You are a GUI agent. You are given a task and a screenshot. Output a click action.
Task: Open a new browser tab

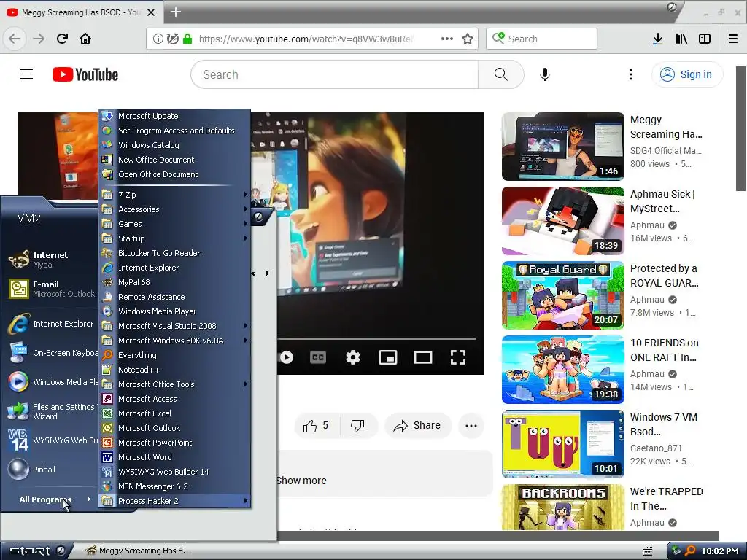[x=175, y=12]
